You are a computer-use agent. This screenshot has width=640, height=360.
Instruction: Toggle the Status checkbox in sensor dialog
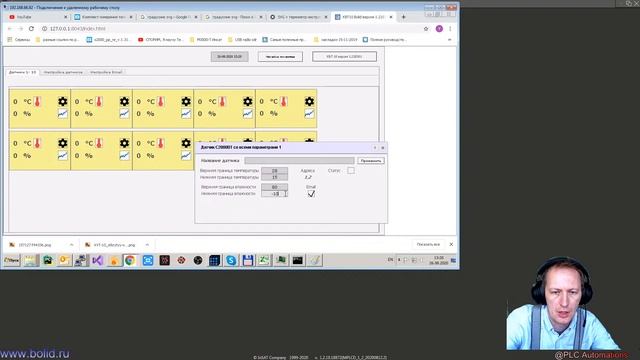click(x=351, y=171)
